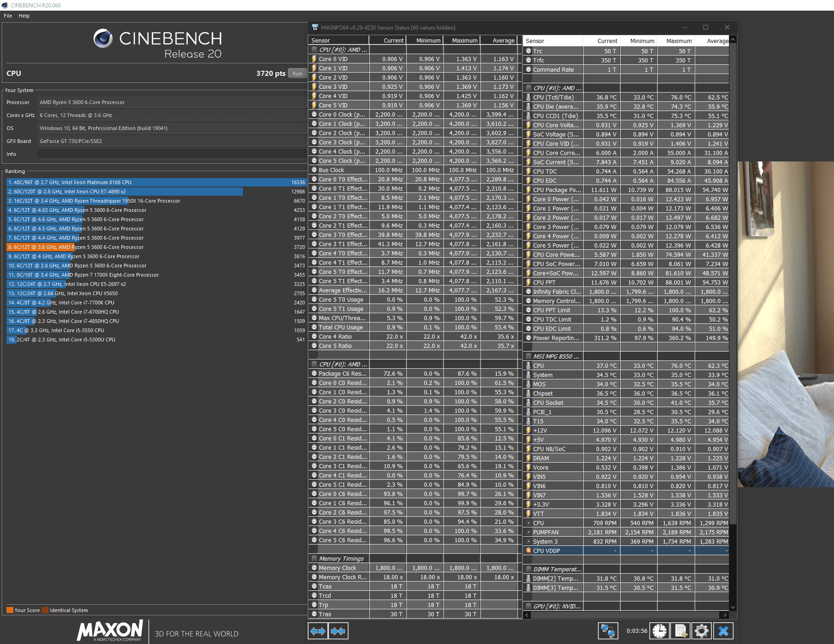Click the clock icon to reset sensor statistics
This screenshot has height=644, width=834.
coord(660,631)
